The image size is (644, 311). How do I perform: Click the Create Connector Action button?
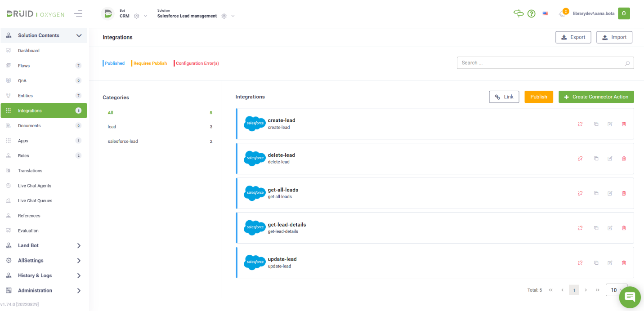596,97
